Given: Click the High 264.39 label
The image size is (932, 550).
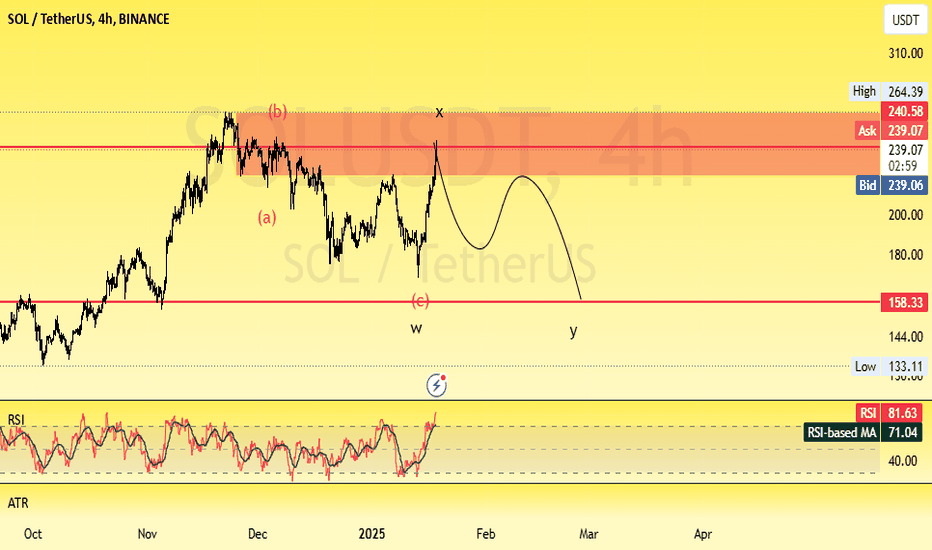Looking at the screenshot, I should 889,92.
